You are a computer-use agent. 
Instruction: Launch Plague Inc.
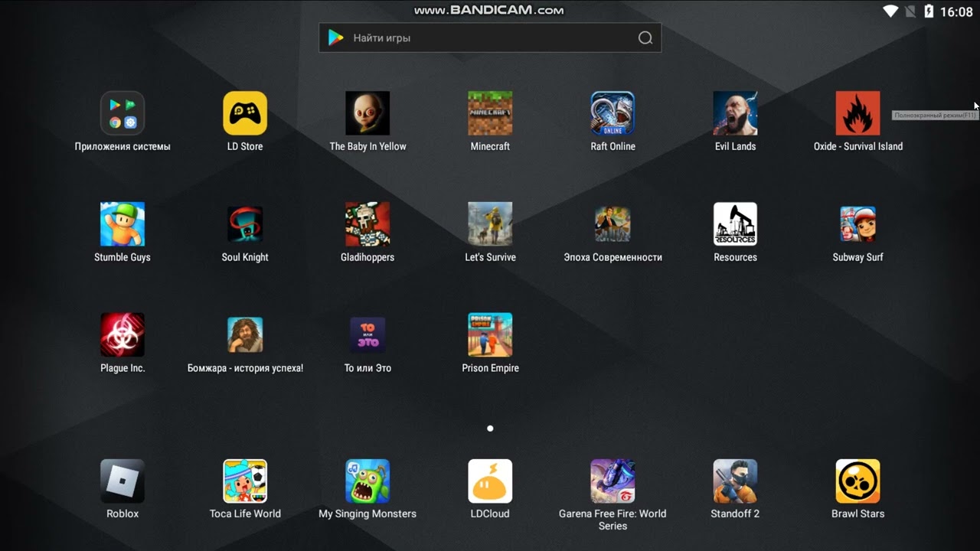click(122, 335)
